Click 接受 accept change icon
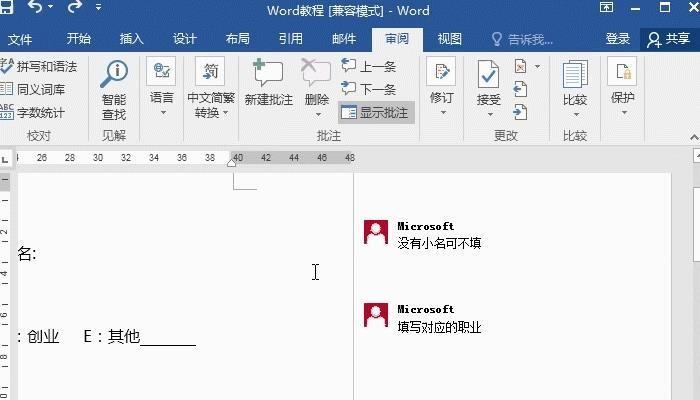Screen dimensions: 700x400 (x=488, y=74)
